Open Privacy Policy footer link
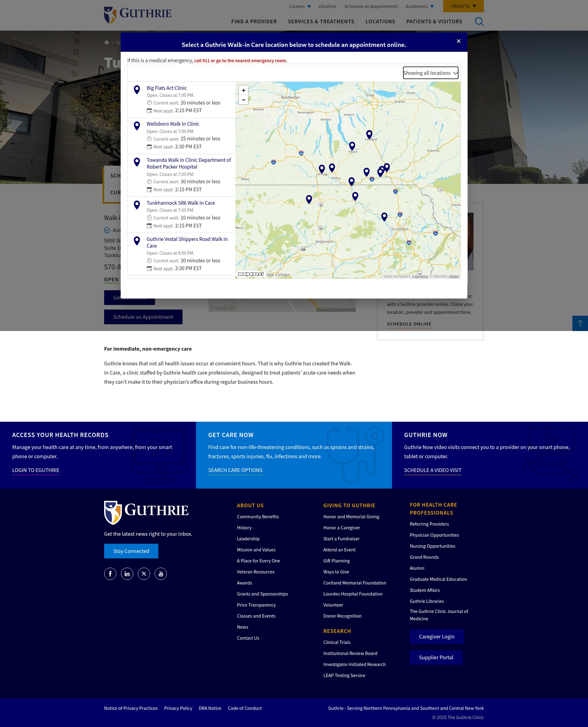 pos(178,708)
